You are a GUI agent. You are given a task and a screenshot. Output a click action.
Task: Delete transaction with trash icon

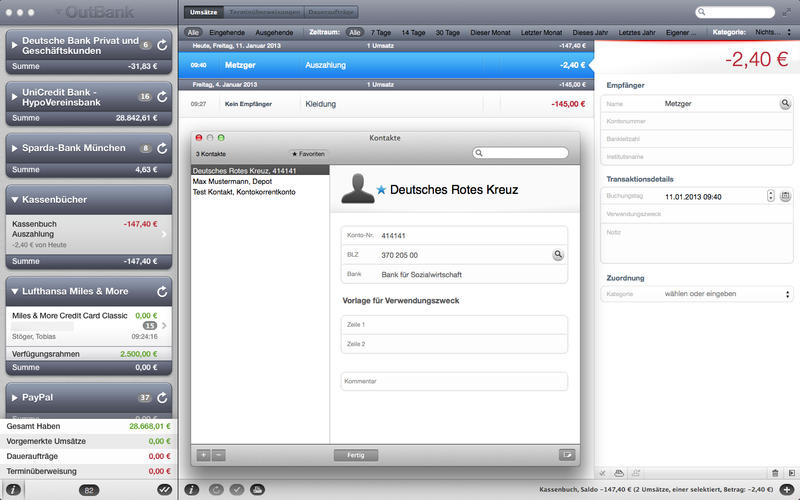(775, 473)
